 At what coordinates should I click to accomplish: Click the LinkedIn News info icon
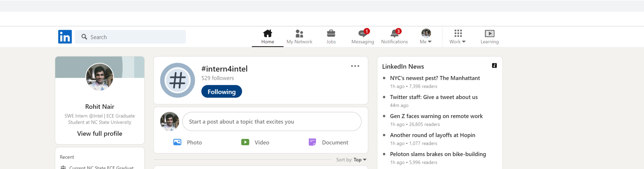click(494, 66)
